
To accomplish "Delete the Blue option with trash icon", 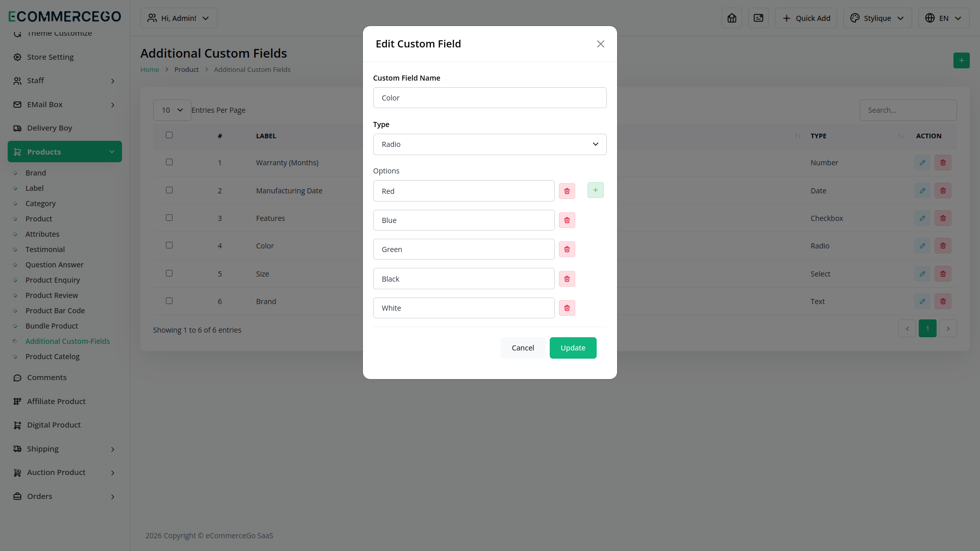I will [x=567, y=220].
